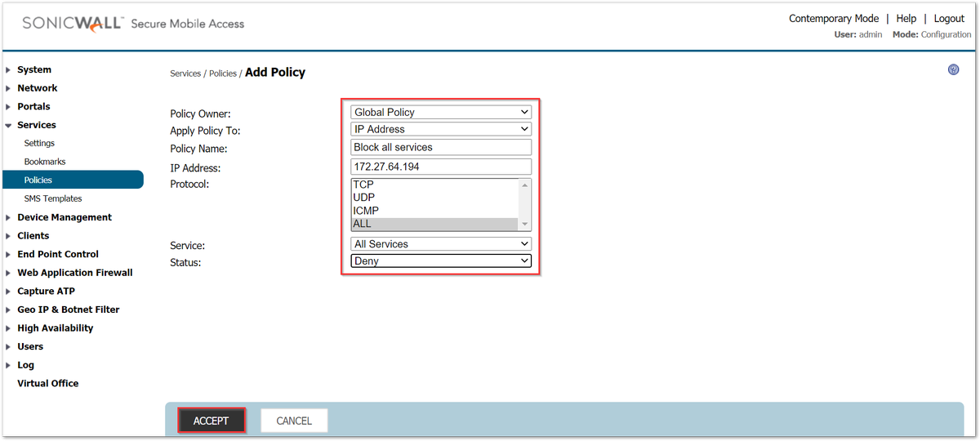
Task: Open Bookmarks under Services
Action: pos(45,162)
